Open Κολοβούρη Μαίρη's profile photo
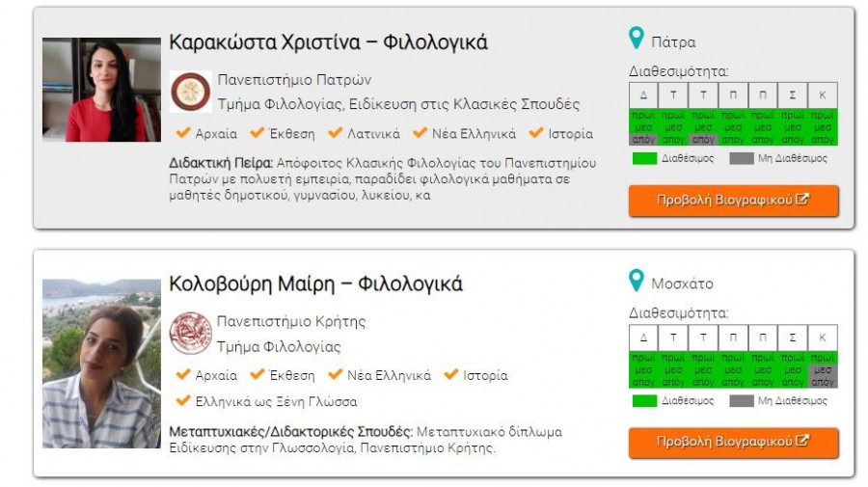Screen dimensions: 868x487 click(x=100, y=364)
